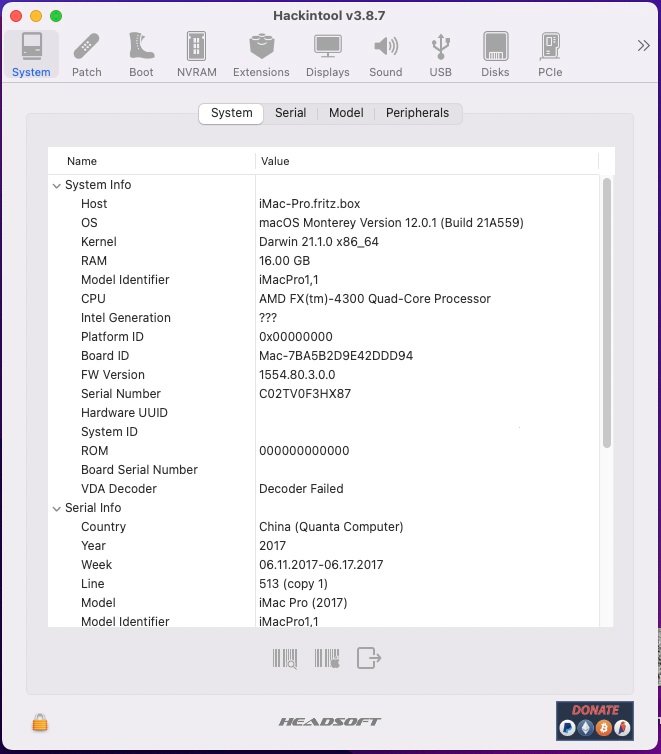
Task: Click the export arrow icon
Action: click(369, 658)
